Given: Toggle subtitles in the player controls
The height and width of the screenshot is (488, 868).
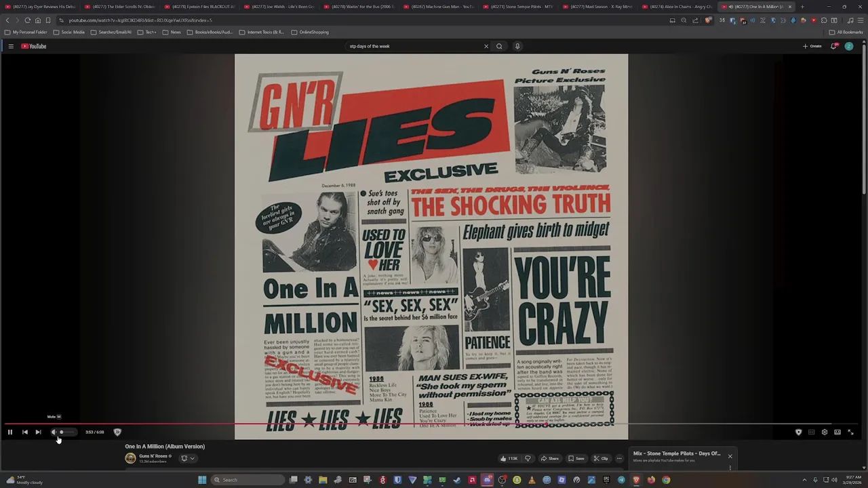Looking at the screenshot, I should tap(811, 432).
